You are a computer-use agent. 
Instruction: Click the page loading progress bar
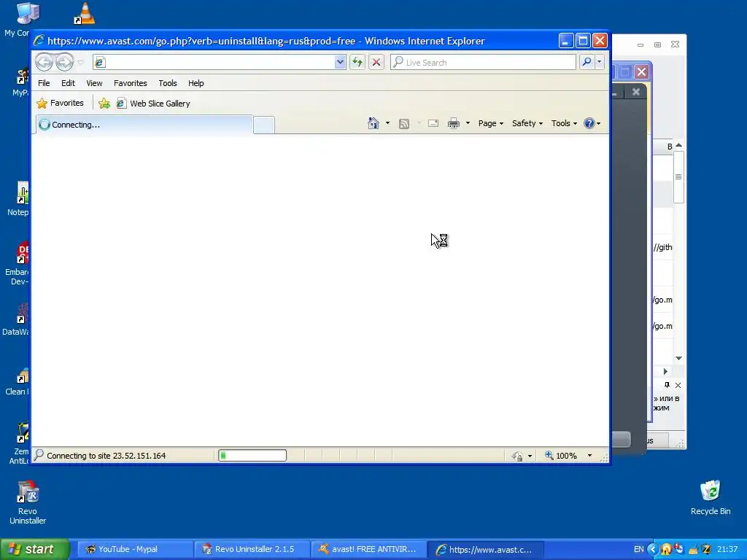pyautogui.click(x=252, y=456)
